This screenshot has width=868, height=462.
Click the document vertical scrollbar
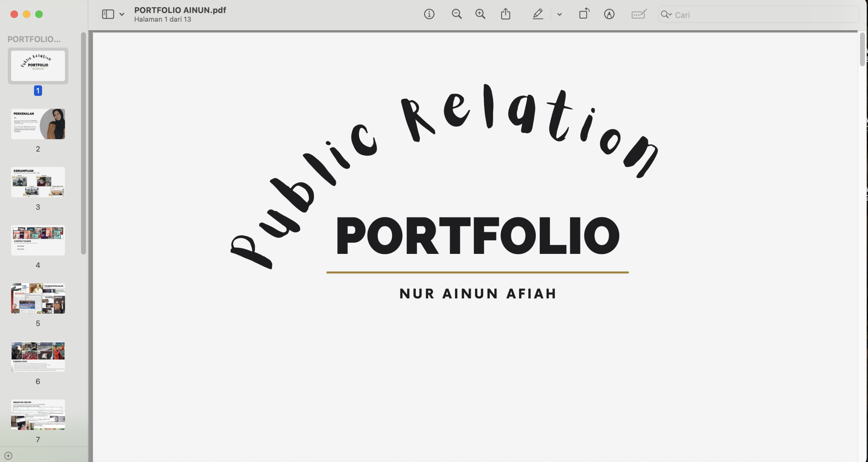coord(862,49)
